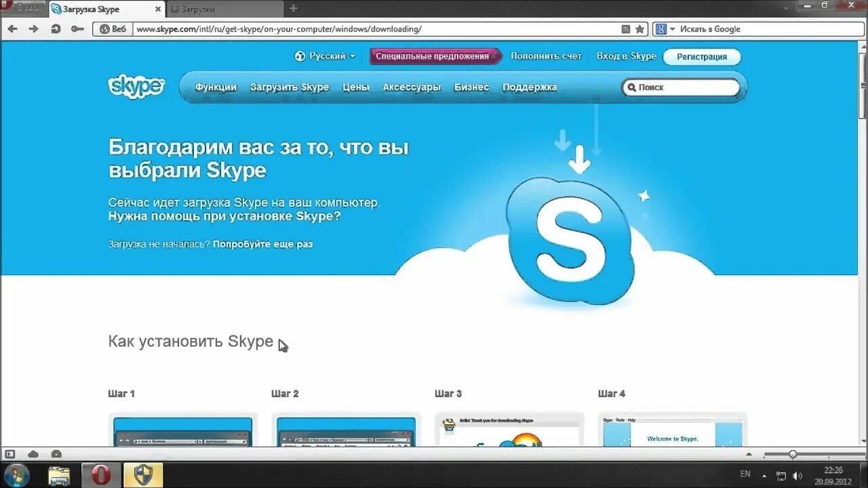Open Нужна помощь при установке Skype link
The width and height of the screenshot is (868, 488).
224,216
